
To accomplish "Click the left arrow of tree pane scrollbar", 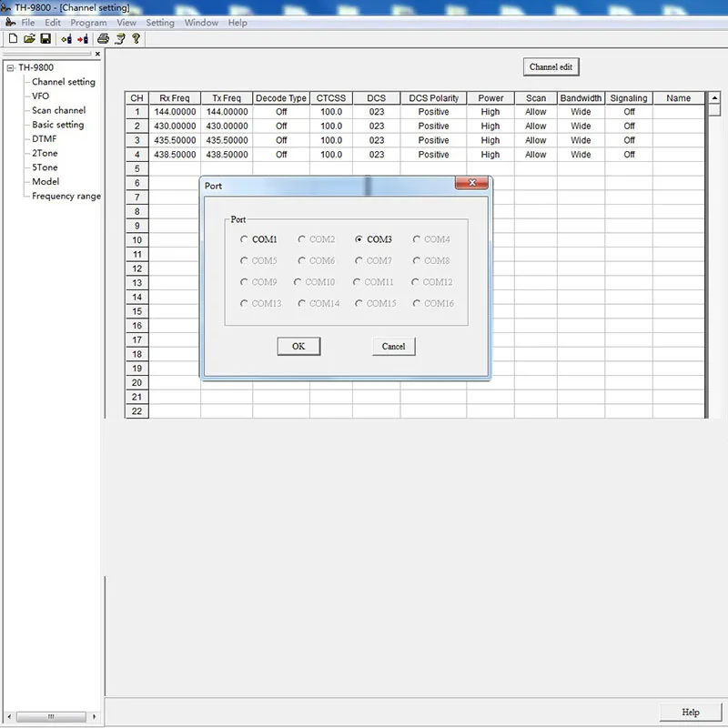I will 9,716.
